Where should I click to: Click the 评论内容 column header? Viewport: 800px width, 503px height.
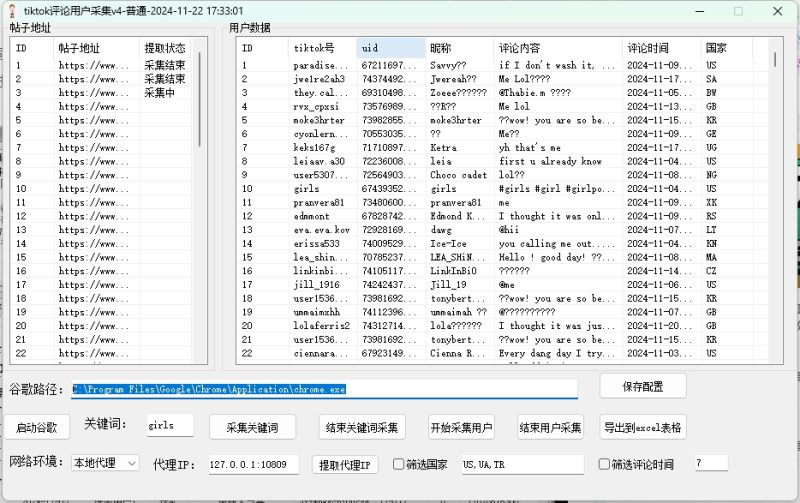[558, 48]
